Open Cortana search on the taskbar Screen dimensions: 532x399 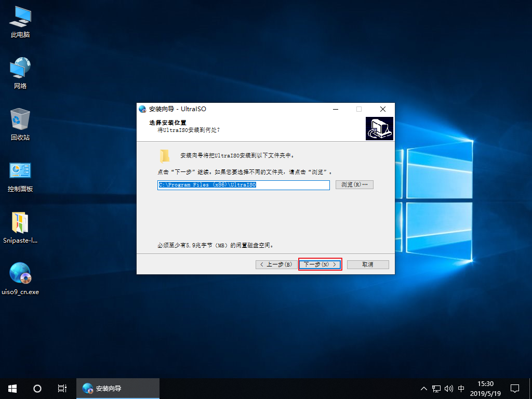(37, 388)
